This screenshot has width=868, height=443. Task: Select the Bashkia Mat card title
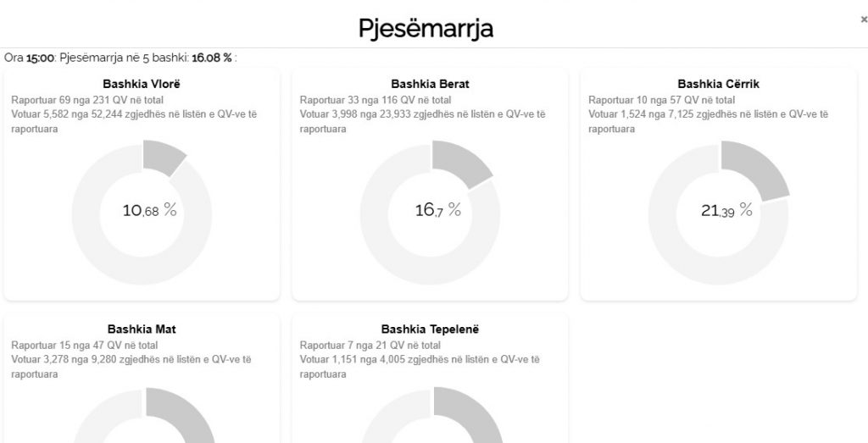click(142, 329)
